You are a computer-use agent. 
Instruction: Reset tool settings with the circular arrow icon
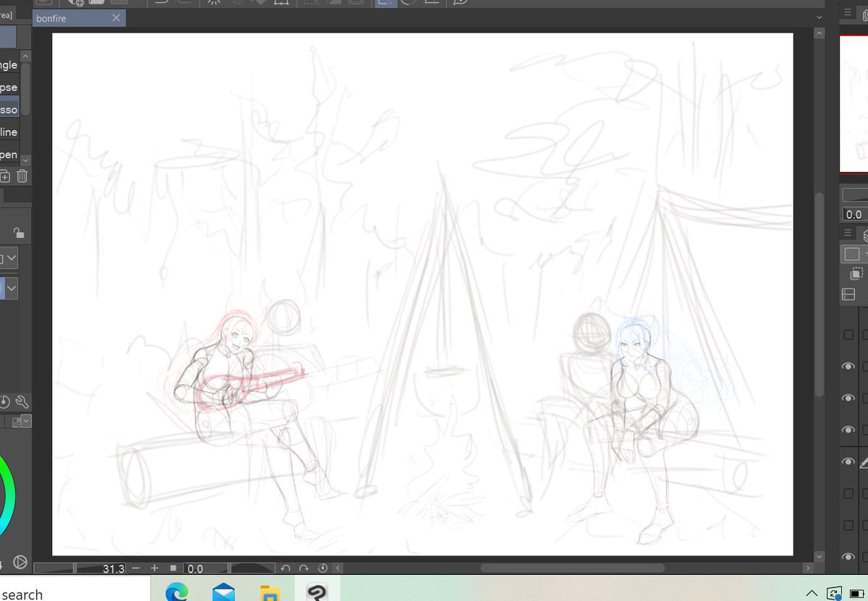point(4,402)
